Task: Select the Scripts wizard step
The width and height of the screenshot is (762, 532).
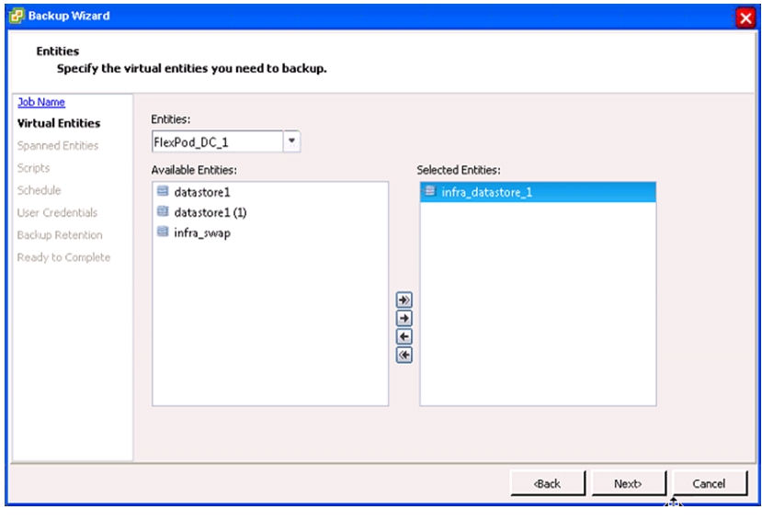Action: pyautogui.click(x=33, y=167)
